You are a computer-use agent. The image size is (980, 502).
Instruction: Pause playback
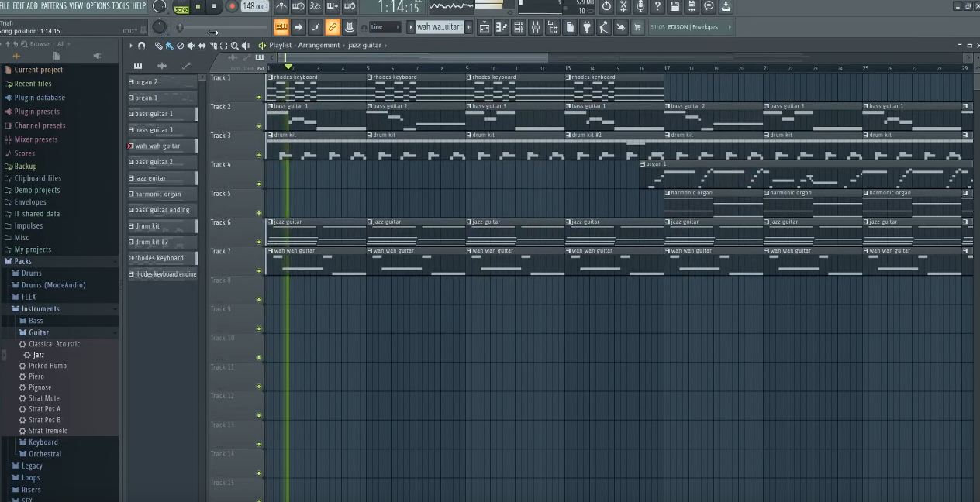tap(198, 7)
